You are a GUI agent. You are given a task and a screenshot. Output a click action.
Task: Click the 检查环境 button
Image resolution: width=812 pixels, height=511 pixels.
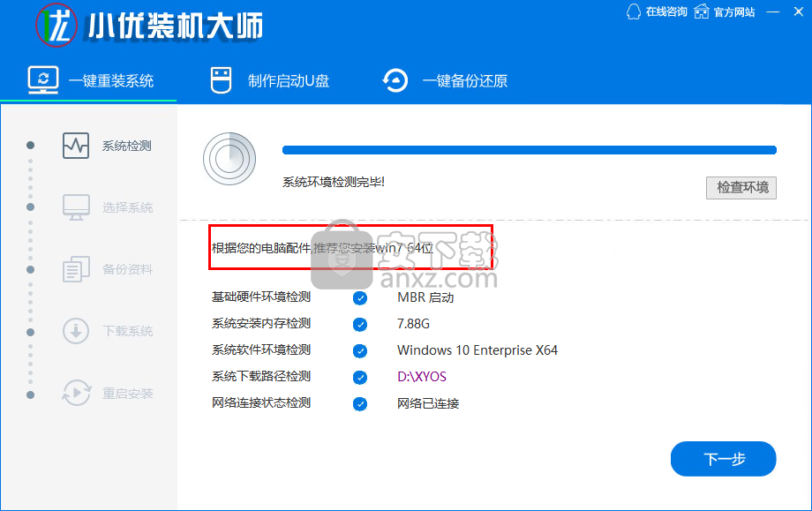[741, 187]
